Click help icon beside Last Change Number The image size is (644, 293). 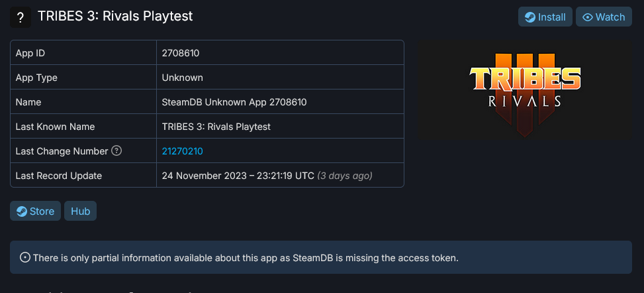116,151
